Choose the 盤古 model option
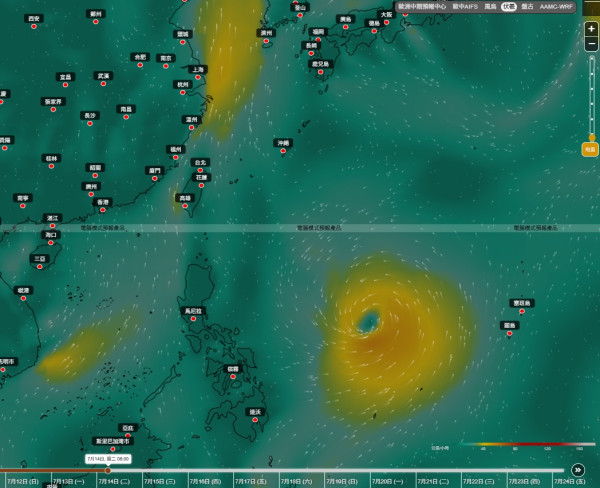600x488 pixels. (527, 7)
